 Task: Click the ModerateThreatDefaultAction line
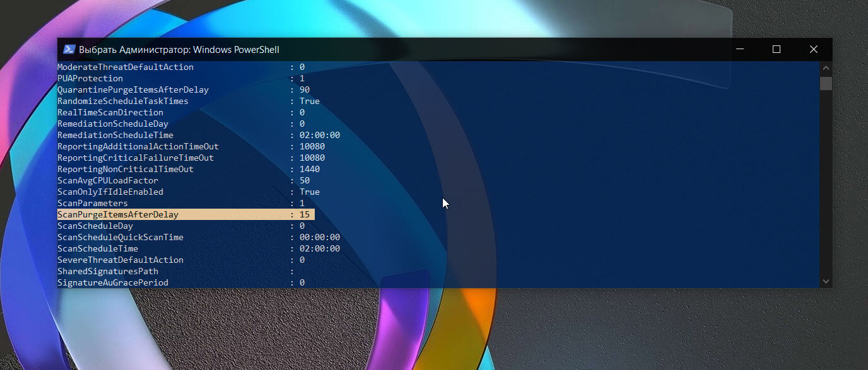pos(181,67)
